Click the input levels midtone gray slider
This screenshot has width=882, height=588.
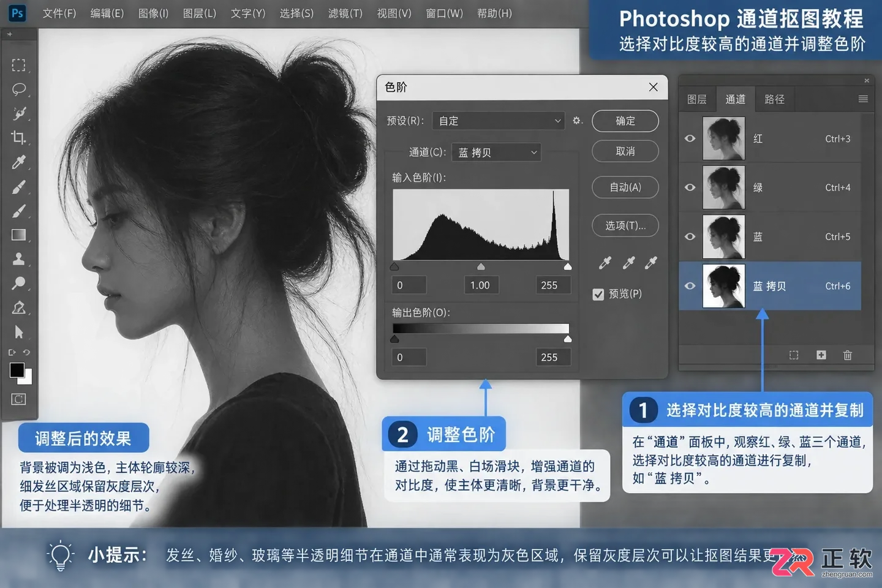pos(481,266)
